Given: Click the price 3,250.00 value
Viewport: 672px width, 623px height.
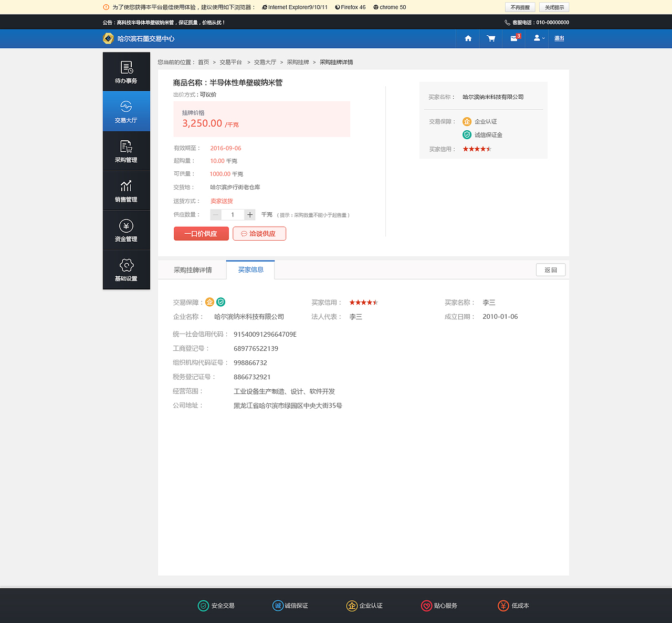Looking at the screenshot, I should (x=202, y=123).
